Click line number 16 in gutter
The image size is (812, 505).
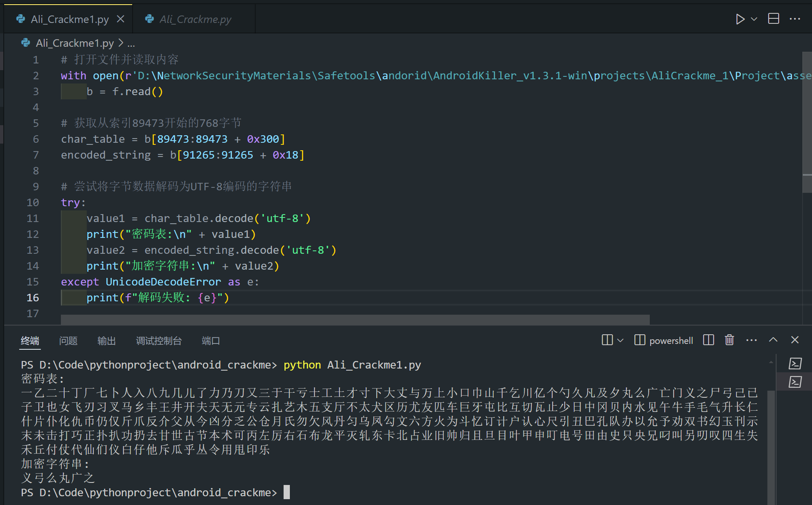point(33,298)
